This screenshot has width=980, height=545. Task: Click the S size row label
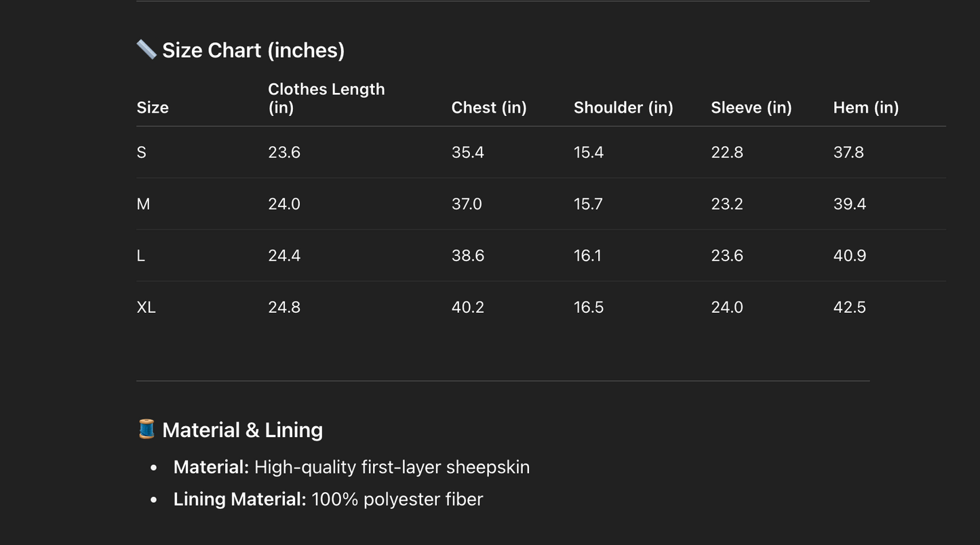141,152
